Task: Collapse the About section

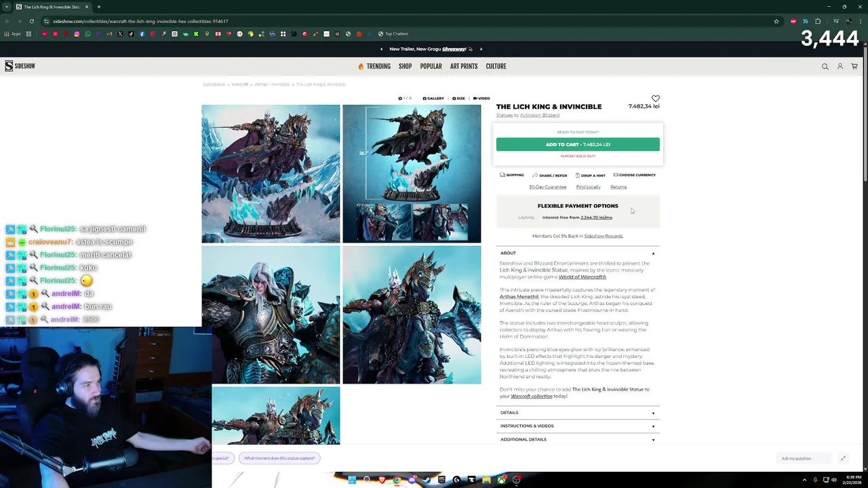Action: tap(578, 253)
